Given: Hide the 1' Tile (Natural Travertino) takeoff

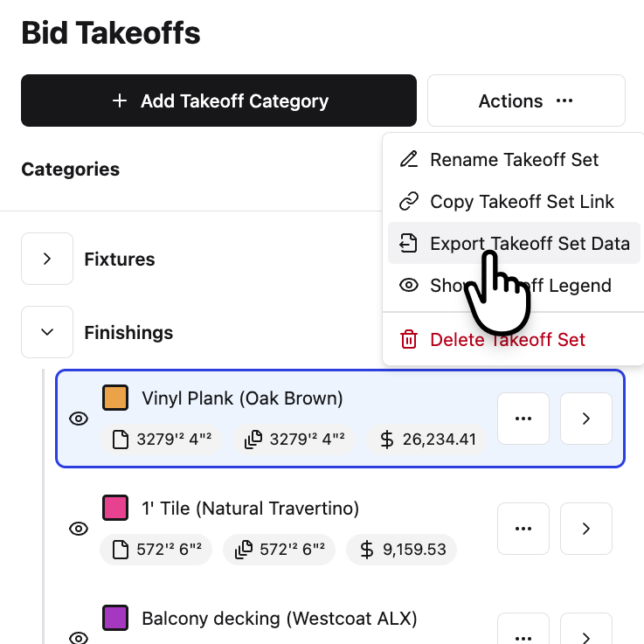Looking at the screenshot, I should [x=79, y=529].
